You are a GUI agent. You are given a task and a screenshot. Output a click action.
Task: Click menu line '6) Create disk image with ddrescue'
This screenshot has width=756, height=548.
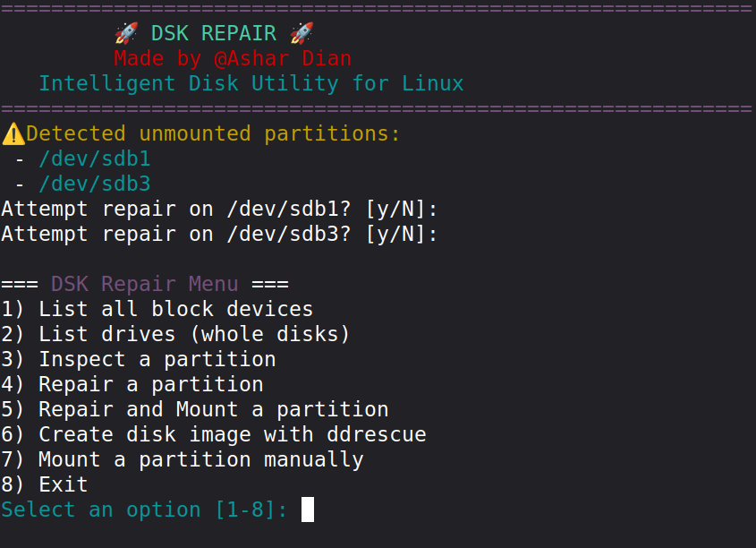pyautogui.click(x=214, y=434)
